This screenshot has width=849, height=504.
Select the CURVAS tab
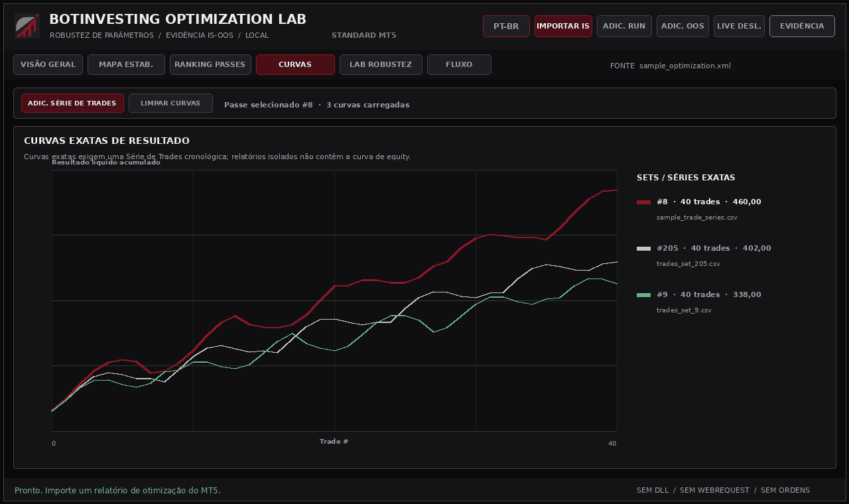(x=295, y=65)
